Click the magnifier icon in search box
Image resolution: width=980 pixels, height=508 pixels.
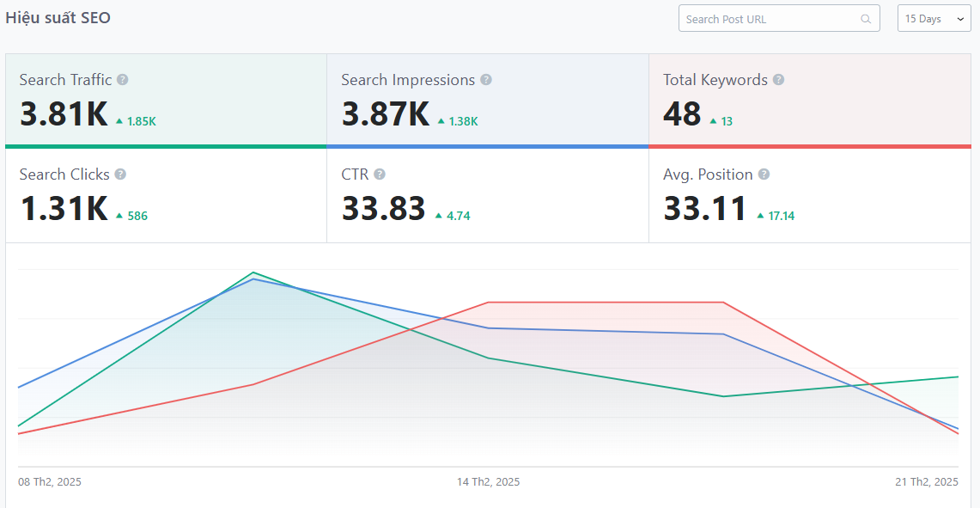click(x=866, y=19)
